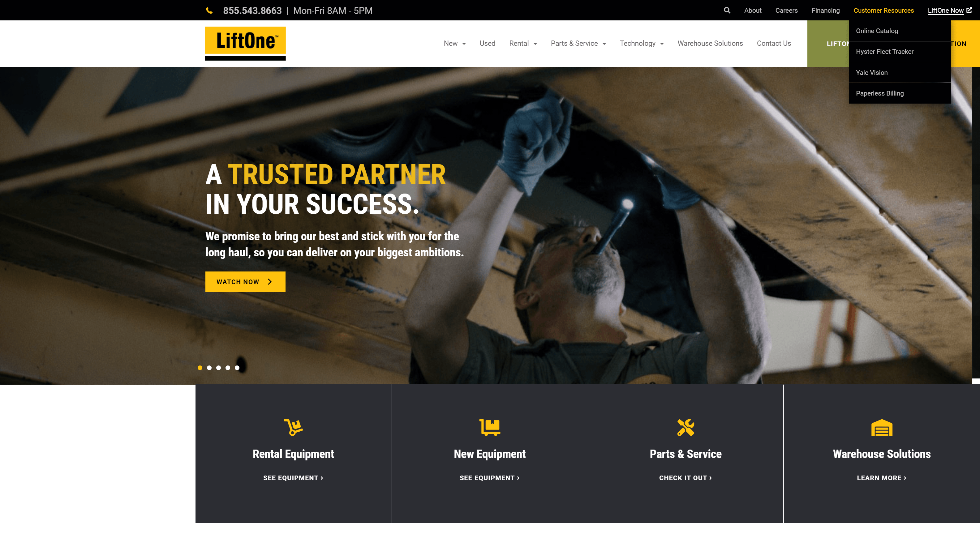
Task: Click the Rental Equipment hand truck icon
Action: tap(293, 427)
